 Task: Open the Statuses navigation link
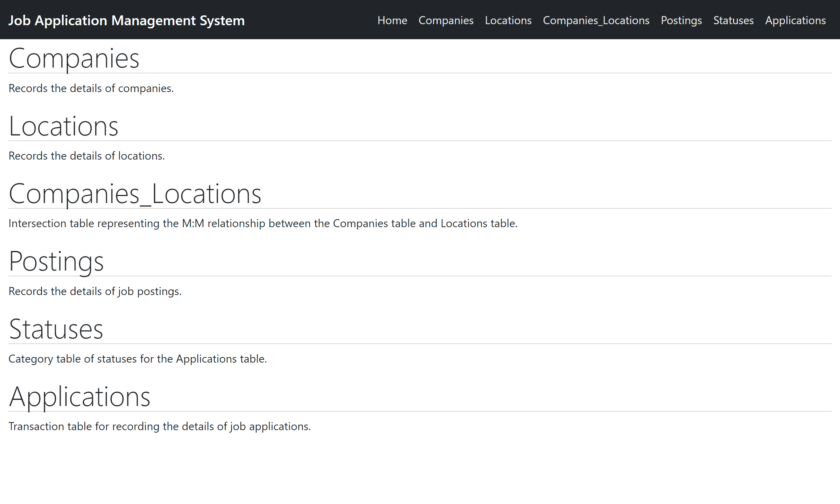[733, 20]
